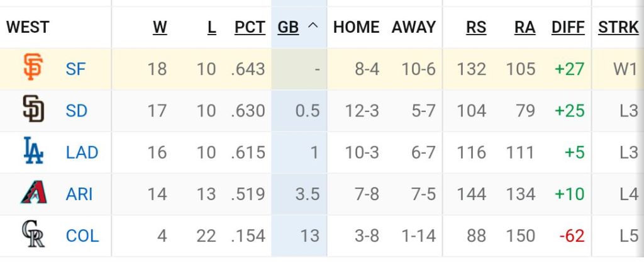This screenshot has height=265, width=644.
Task: Click the San Francisco Giants logo
Action: pos(32,68)
